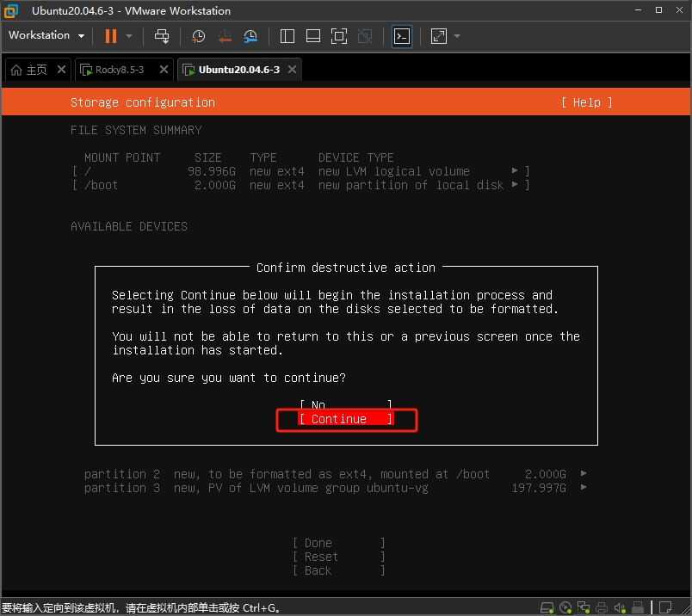This screenshot has width=692, height=616.
Task: Click the Continue button in dialog
Action: [346, 419]
